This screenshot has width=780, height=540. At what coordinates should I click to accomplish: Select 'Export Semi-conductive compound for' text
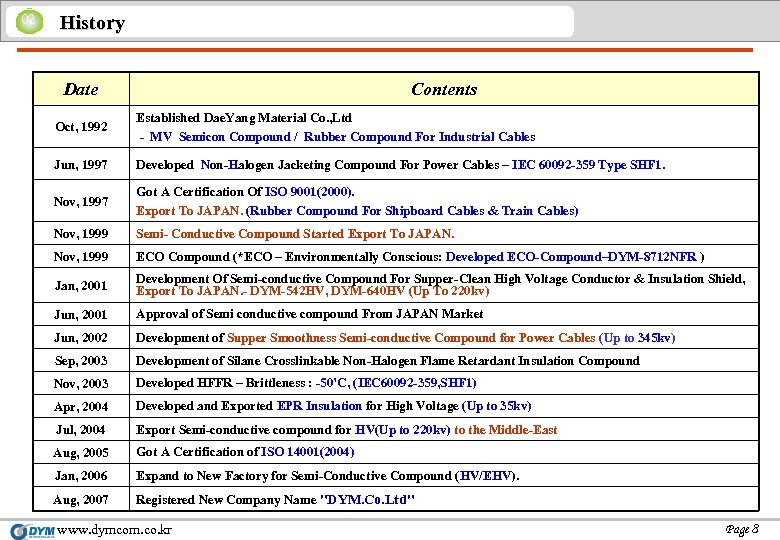point(244,430)
